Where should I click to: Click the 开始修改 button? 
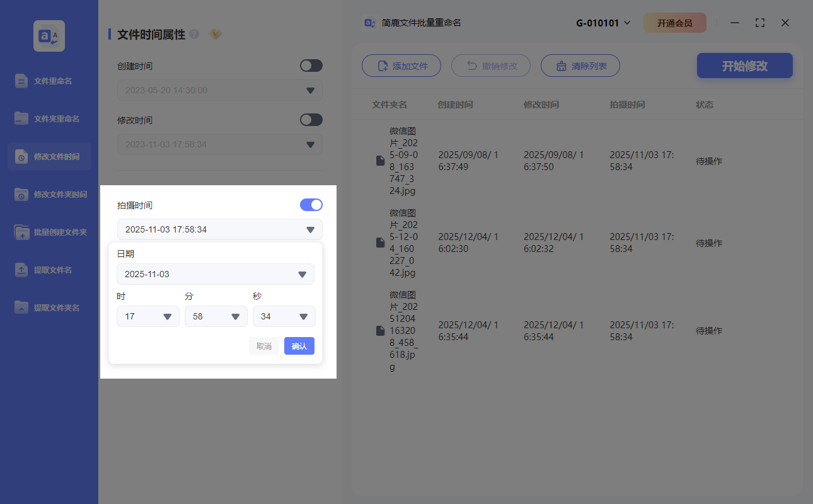pyautogui.click(x=744, y=66)
